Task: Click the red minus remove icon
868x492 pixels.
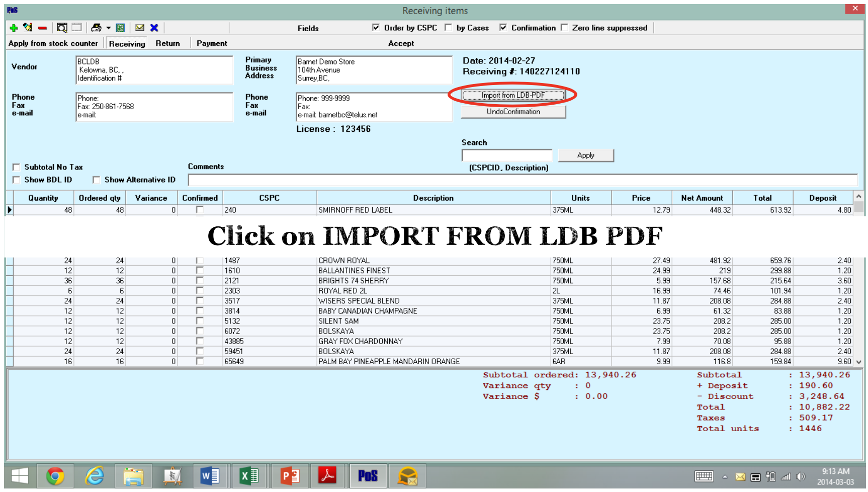Action: (42, 28)
